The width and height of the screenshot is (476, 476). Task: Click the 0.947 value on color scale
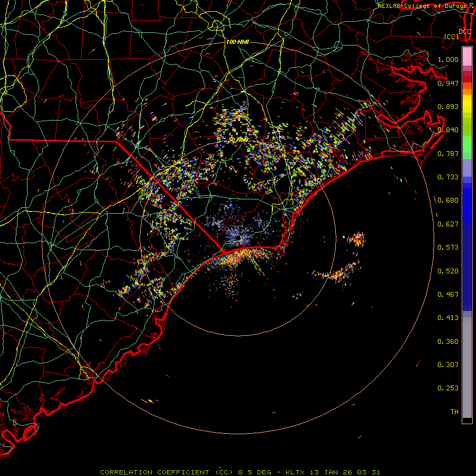coord(448,83)
